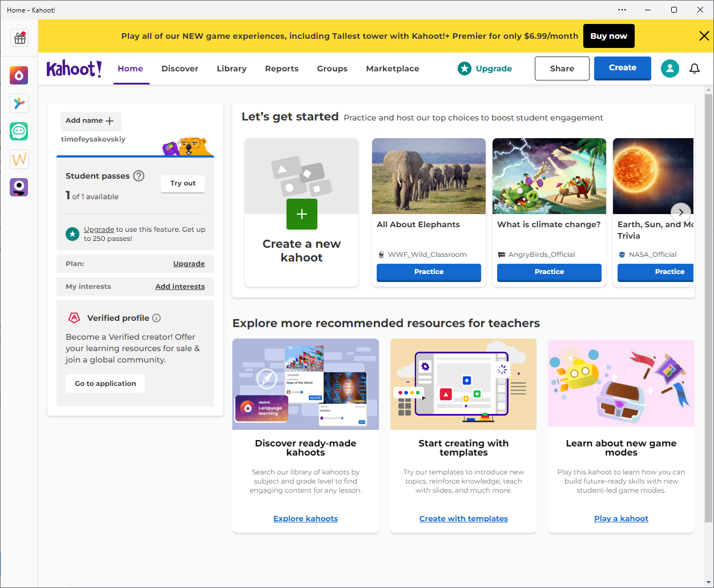
Task: Click the Add name button
Action: [91, 121]
